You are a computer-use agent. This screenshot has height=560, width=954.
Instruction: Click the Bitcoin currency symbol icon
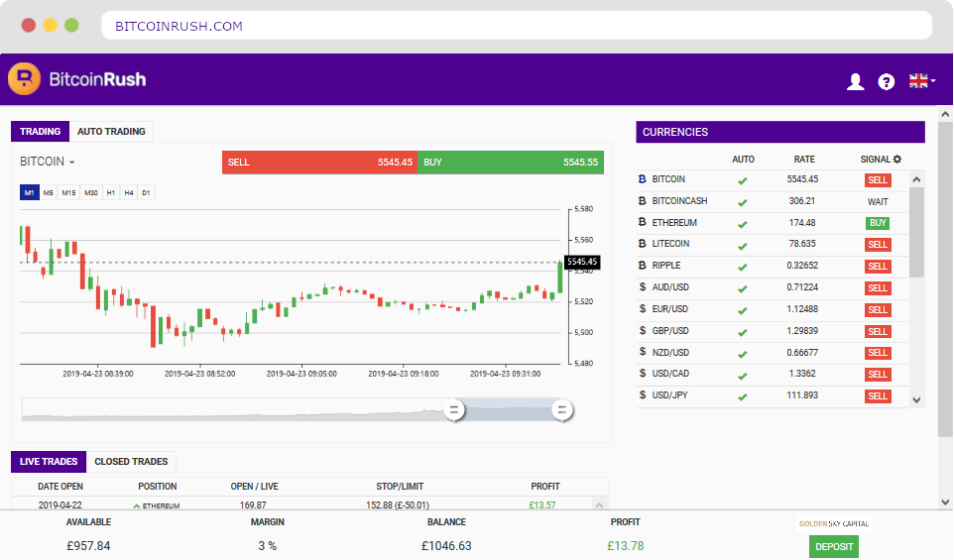(x=642, y=179)
